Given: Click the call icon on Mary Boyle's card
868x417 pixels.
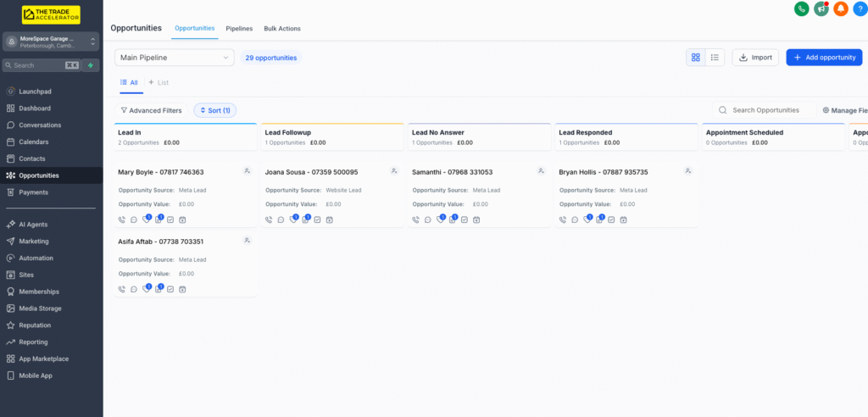Looking at the screenshot, I should point(122,220).
